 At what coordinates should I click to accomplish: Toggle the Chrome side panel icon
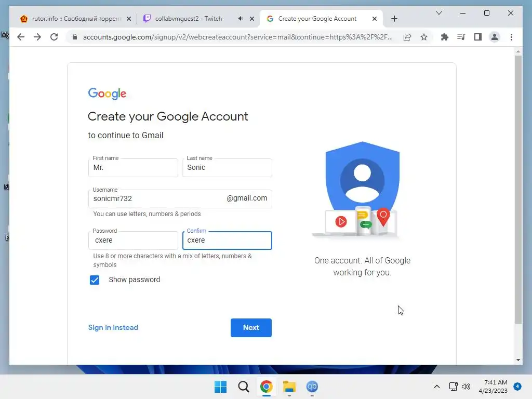click(x=478, y=37)
